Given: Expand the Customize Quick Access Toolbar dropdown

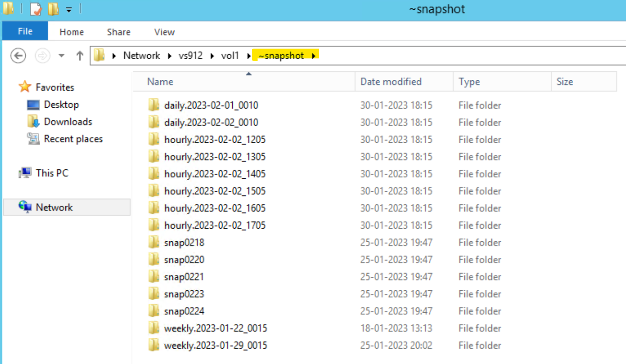Looking at the screenshot, I should pos(69,9).
